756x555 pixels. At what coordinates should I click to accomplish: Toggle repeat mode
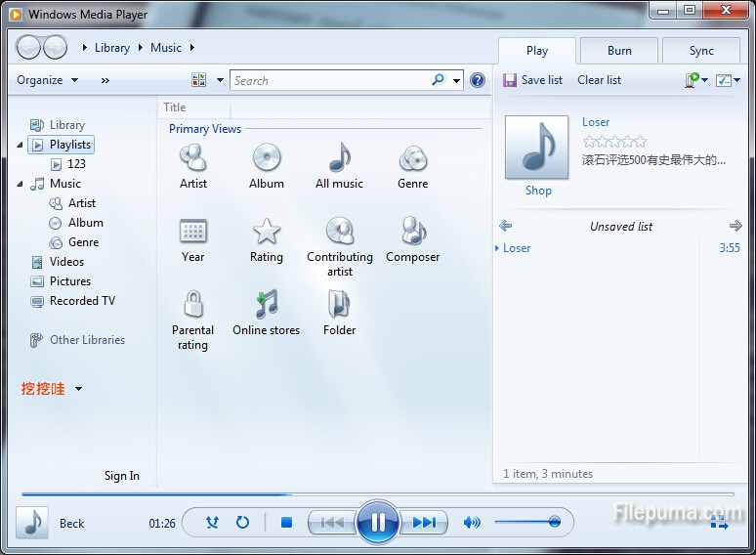click(242, 523)
